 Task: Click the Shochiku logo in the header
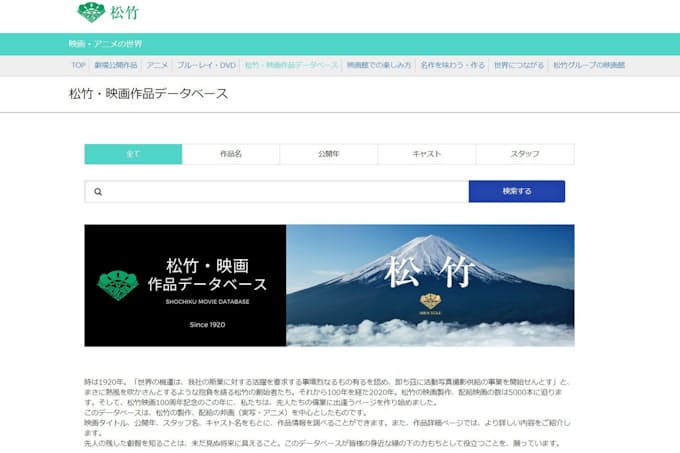107,13
